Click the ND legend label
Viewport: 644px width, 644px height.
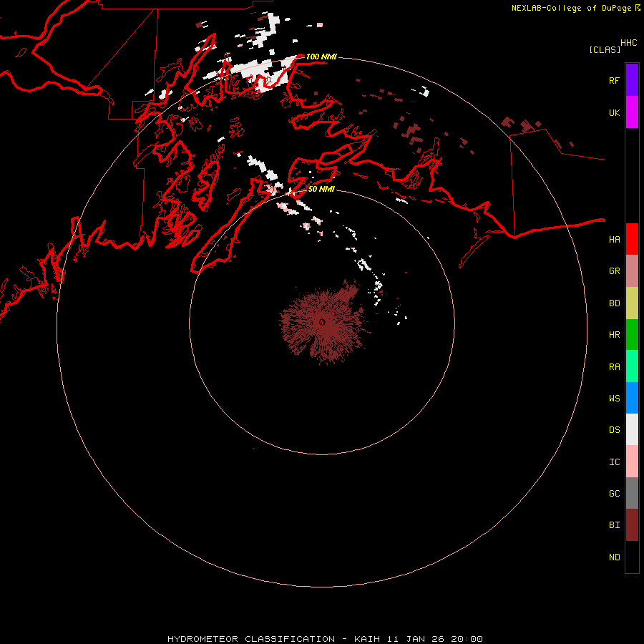614,557
